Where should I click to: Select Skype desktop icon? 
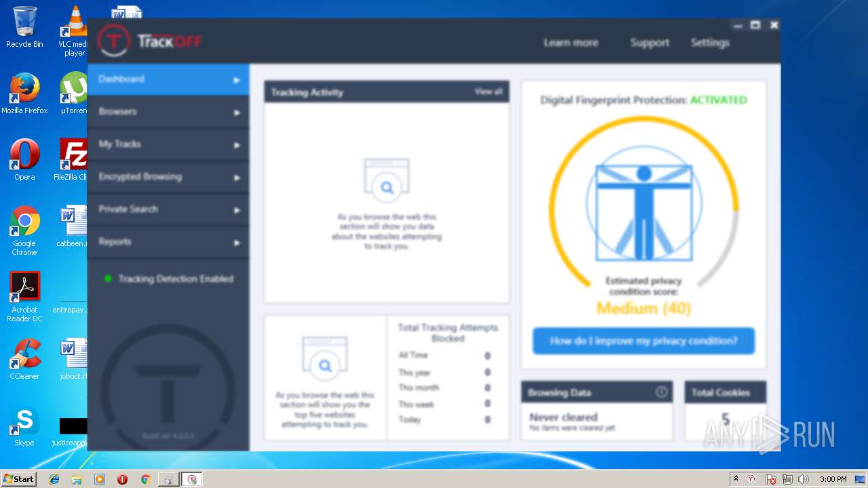tap(24, 426)
